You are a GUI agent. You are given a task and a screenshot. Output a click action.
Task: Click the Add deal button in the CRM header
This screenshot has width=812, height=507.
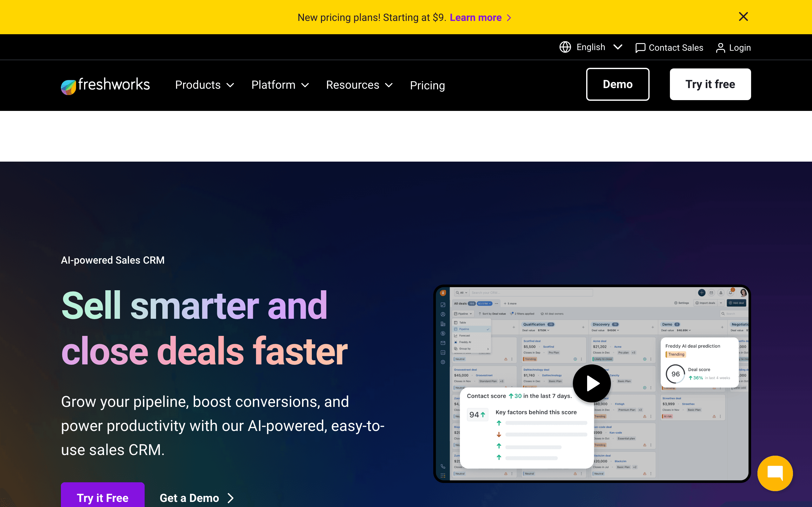737,303
